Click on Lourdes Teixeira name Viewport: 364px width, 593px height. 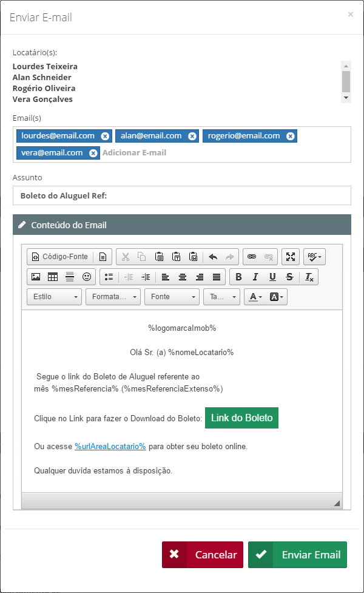(45, 66)
